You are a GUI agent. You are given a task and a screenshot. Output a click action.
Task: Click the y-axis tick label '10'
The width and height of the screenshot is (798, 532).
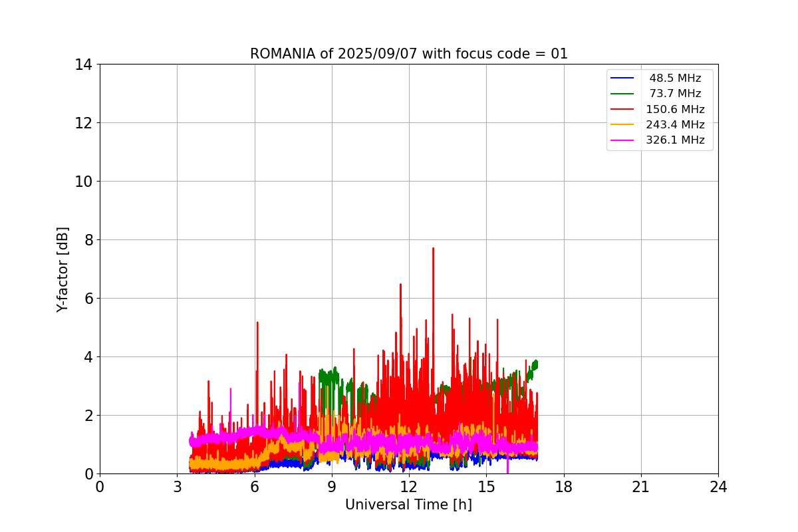[84, 182]
